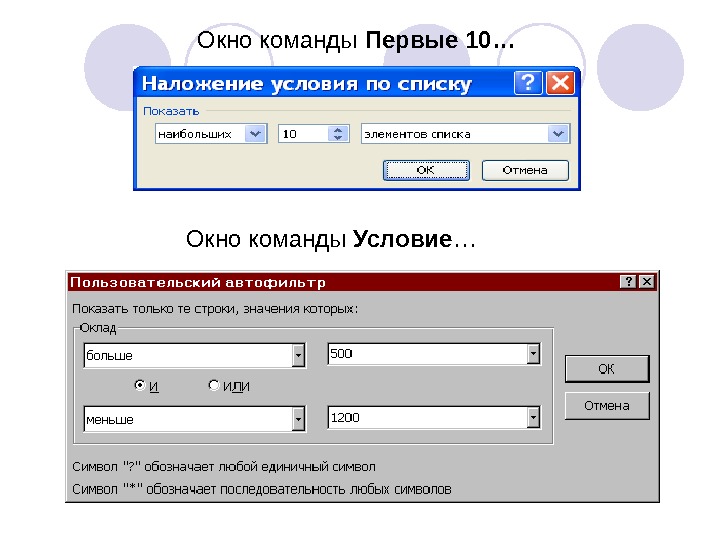Open the наибольших dropdown list
720x540 pixels.
[255, 134]
